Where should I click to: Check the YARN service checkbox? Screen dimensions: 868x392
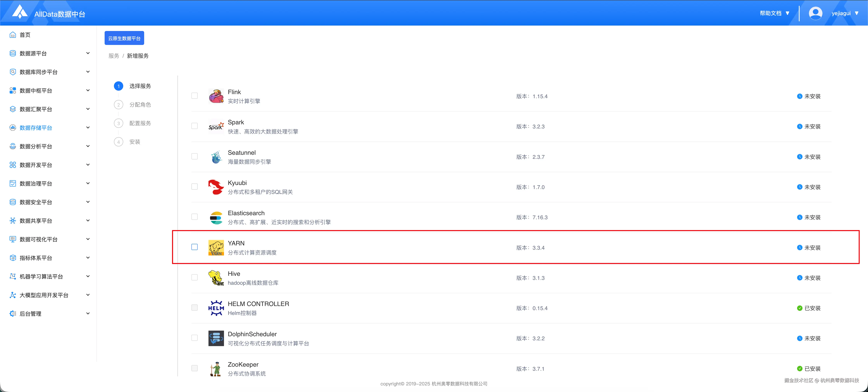[194, 247]
